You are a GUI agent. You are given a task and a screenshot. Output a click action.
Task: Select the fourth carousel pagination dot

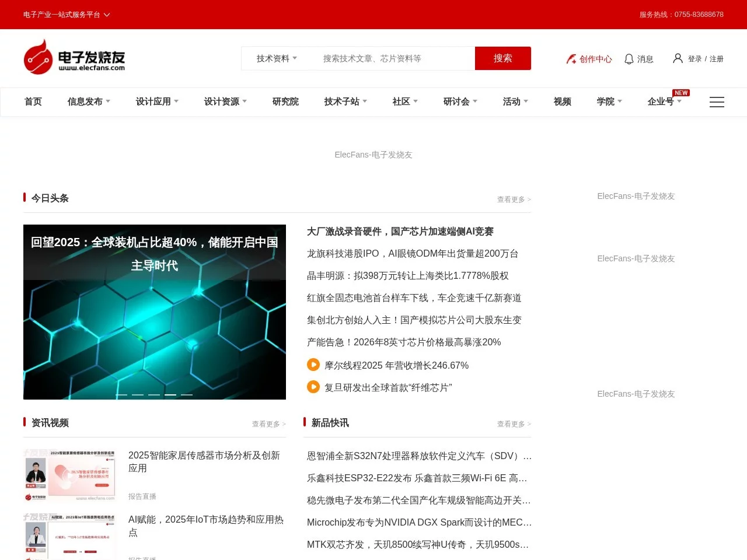(x=170, y=394)
